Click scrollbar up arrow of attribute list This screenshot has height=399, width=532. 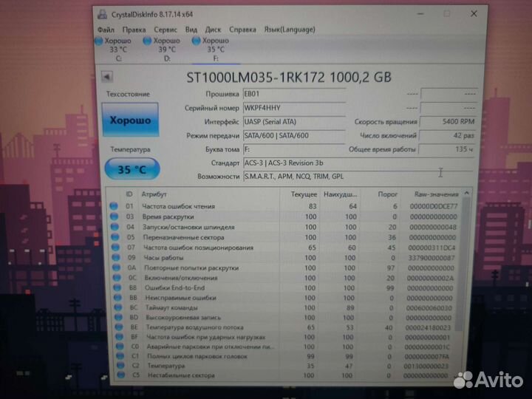467,193
